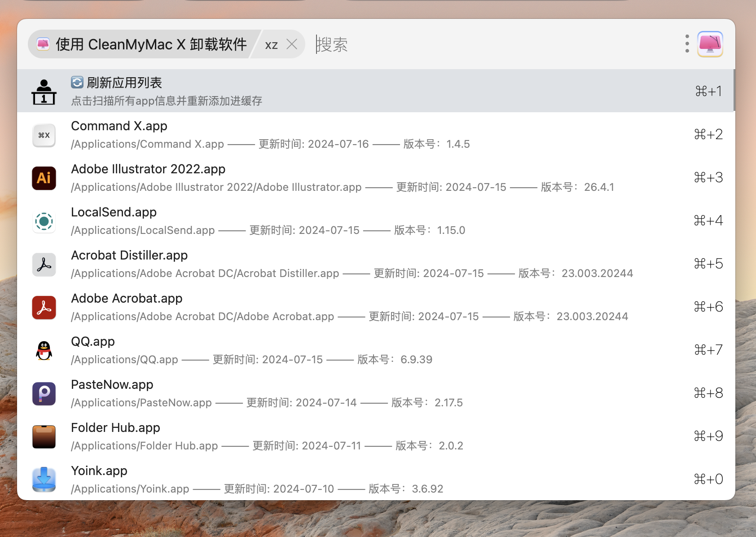Click the ⌘+8 shortcut label
Image resolution: width=756 pixels, height=537 pixels.
click(708, 393)
